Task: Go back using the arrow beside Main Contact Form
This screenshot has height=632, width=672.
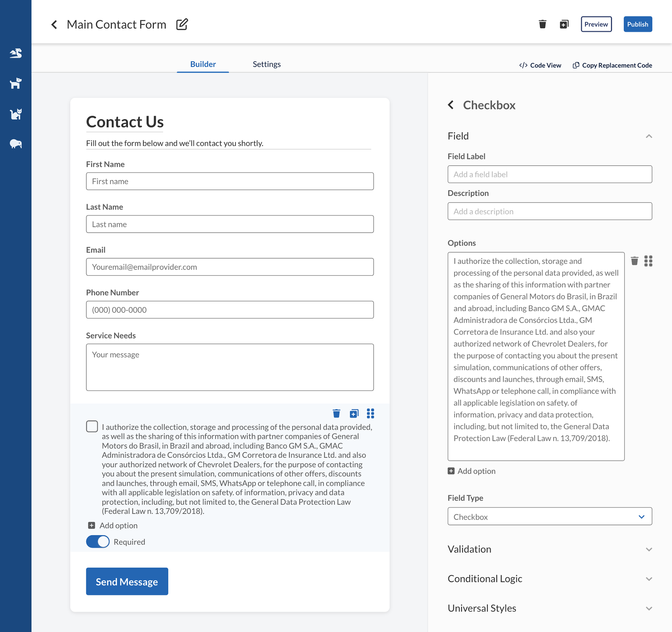Action: tap(54, 25)
